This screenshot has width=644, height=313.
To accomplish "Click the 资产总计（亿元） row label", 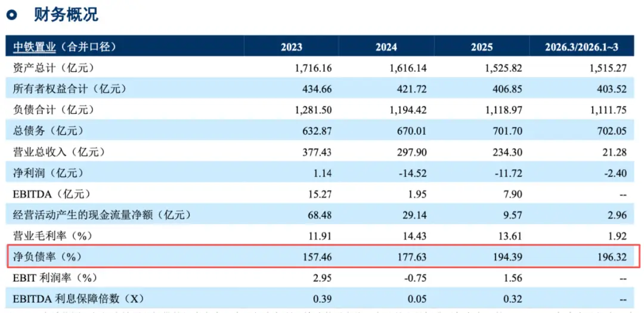I will pos(54,67).
